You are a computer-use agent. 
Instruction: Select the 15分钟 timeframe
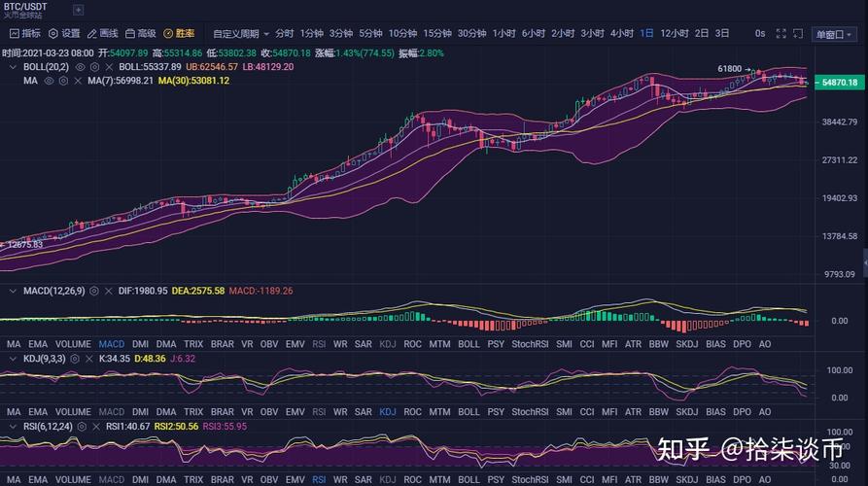(x=437, y=34)
